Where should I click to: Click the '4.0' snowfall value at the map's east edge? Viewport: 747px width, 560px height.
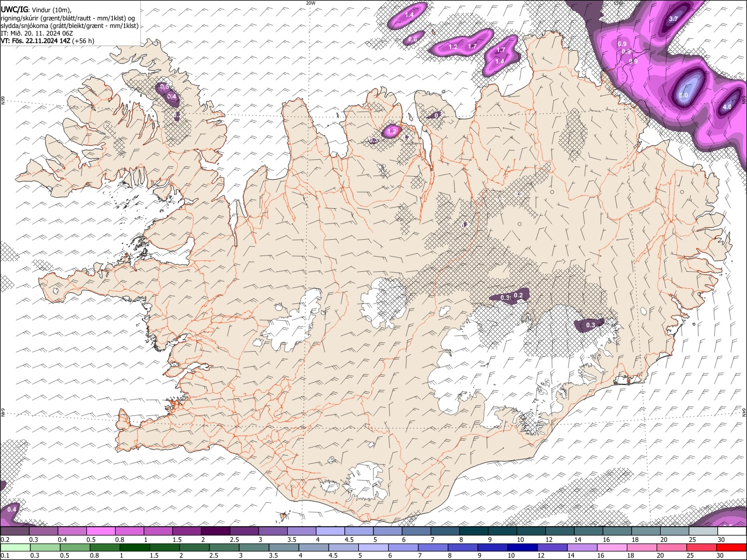(727, 107)
